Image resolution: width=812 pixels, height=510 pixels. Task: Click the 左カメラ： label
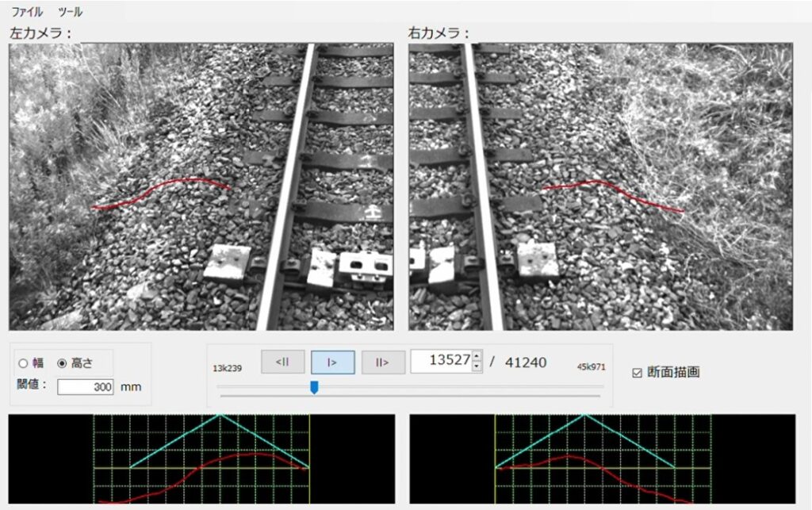[x=40, y=33]
